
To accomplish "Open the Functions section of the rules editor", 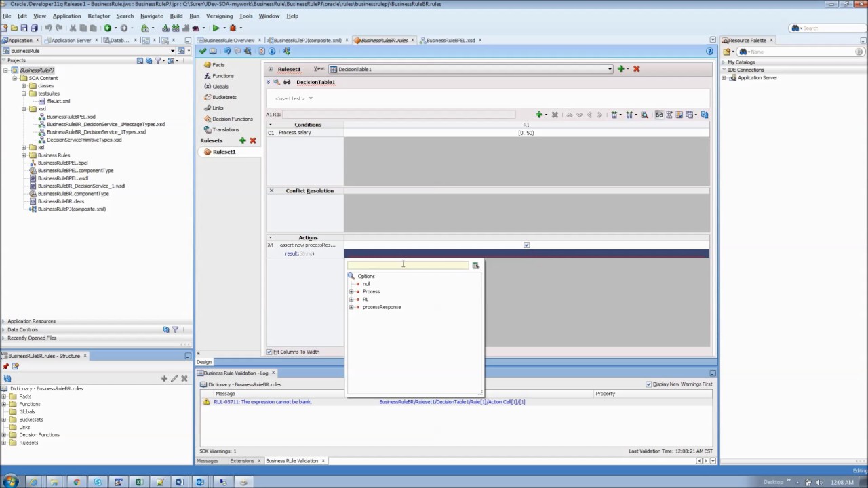I will pos(222,76).
